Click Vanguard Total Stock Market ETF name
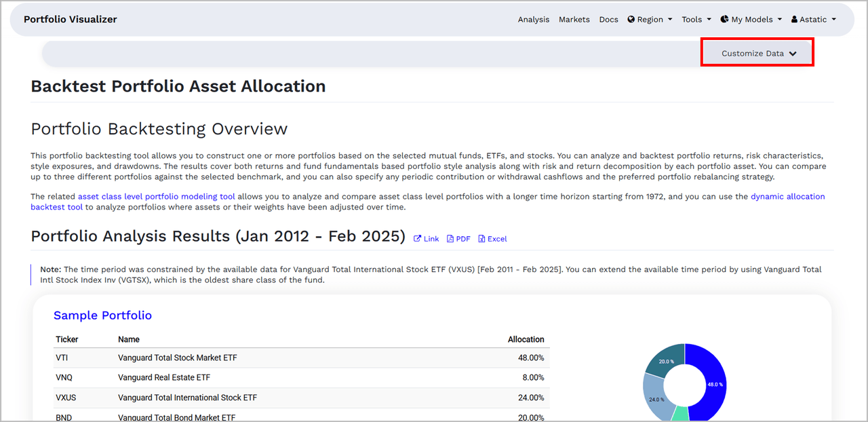Viewport: 868px width, 422px height. pyautogui.click(x=178, y=358)
